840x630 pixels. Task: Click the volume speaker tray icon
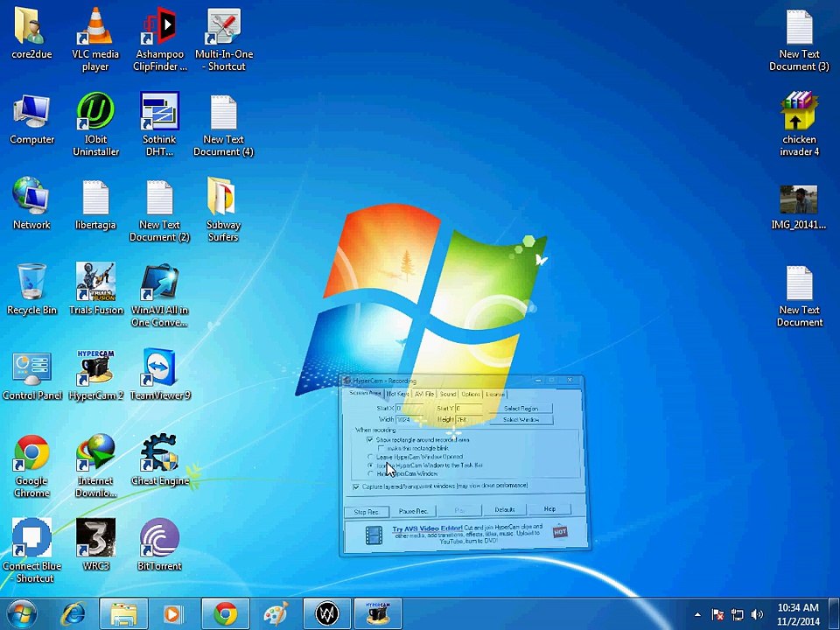pos(756,614)
